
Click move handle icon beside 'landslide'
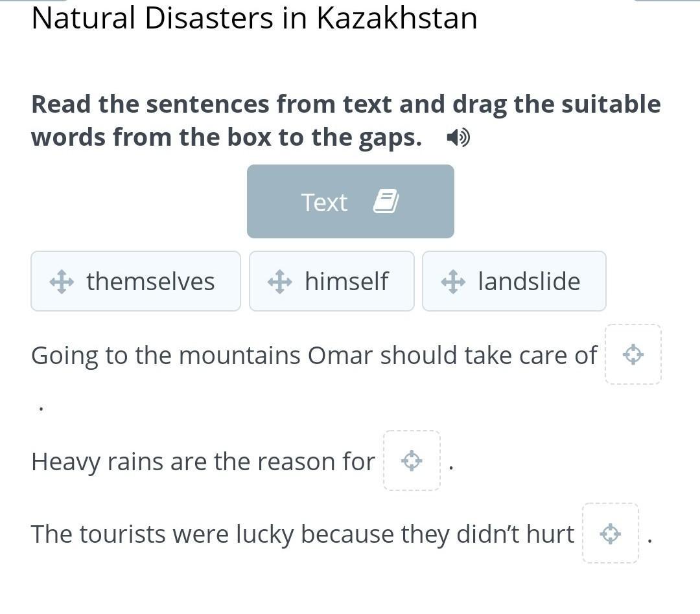point(453,282)
